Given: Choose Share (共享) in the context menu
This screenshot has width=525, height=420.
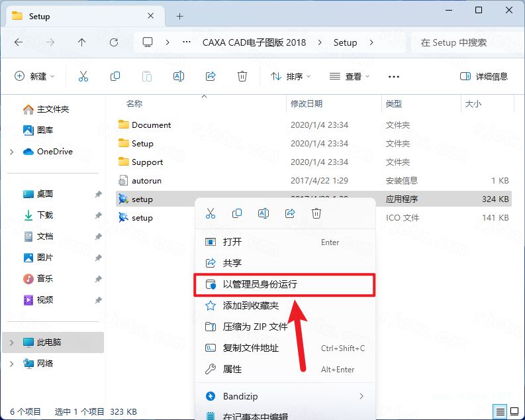Looking at the screenshot, I should pos(285,263).
